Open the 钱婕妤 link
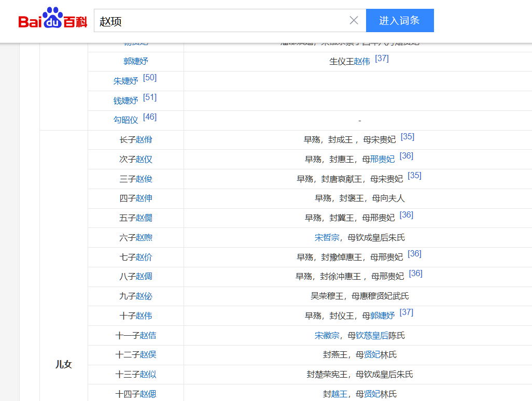This screenshot has height=401, width=532. [125, 101]
